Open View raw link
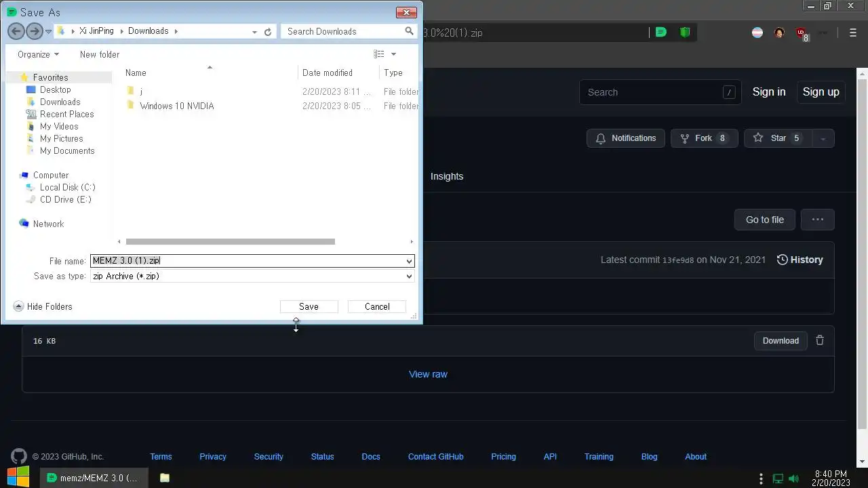Image resolution: width=868 pixels, height=488 pixels. tap(428, 374)
